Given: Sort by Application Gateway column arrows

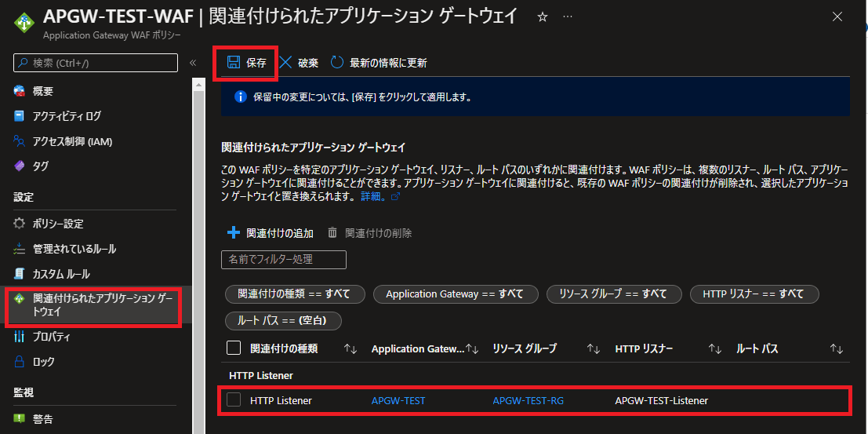Looking at the screenshot, I should pos(472,348).
